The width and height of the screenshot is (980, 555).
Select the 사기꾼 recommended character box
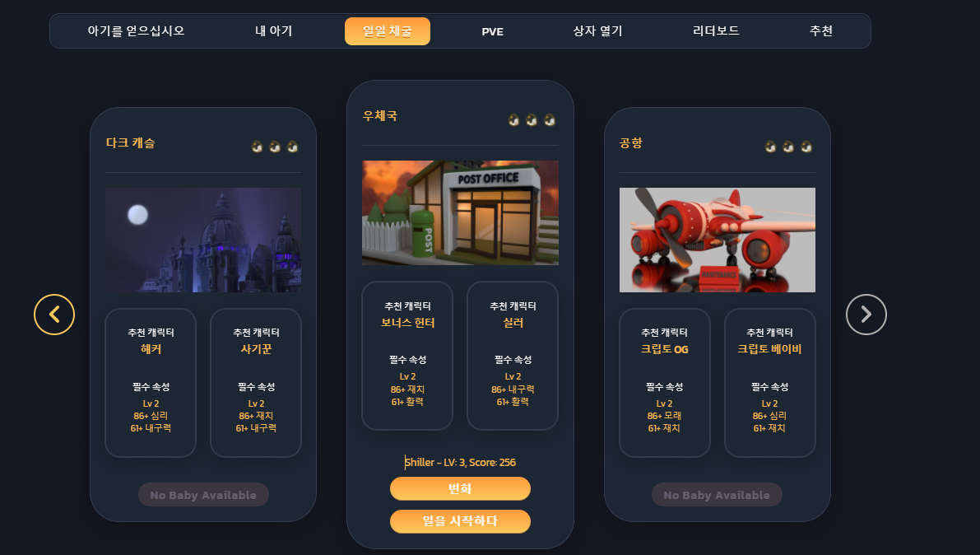pos(256,382)
